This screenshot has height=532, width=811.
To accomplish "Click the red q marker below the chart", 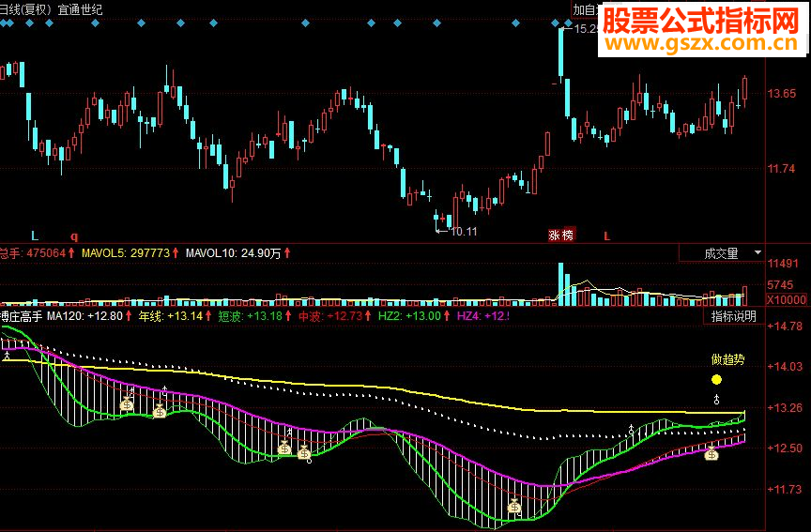I will coord(74,236).
